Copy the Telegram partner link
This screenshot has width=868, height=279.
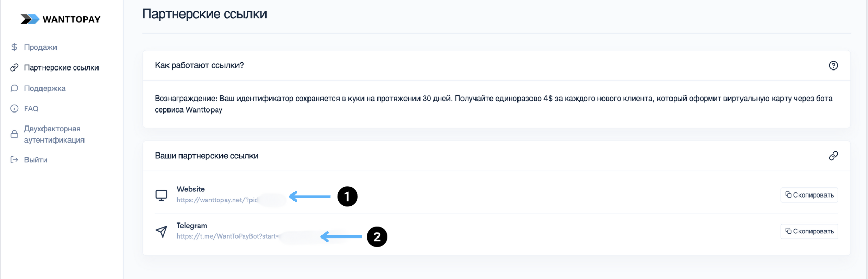809,231
